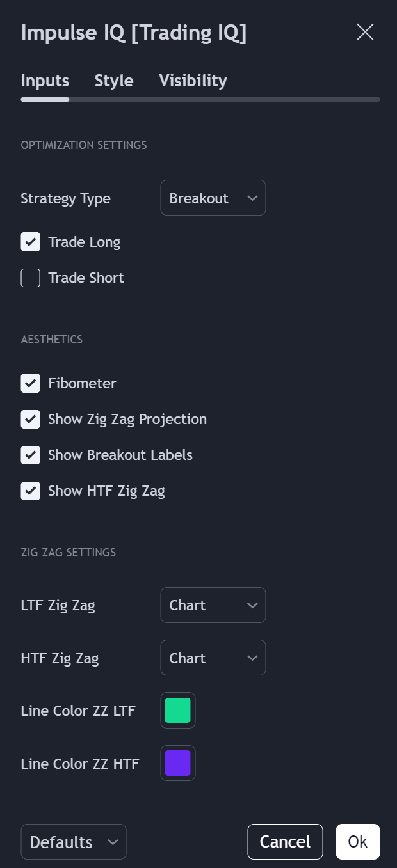Switch to the Style tab
Viewport: 397px width, 868px height.
pyautogui.click(x=114, y=81)
